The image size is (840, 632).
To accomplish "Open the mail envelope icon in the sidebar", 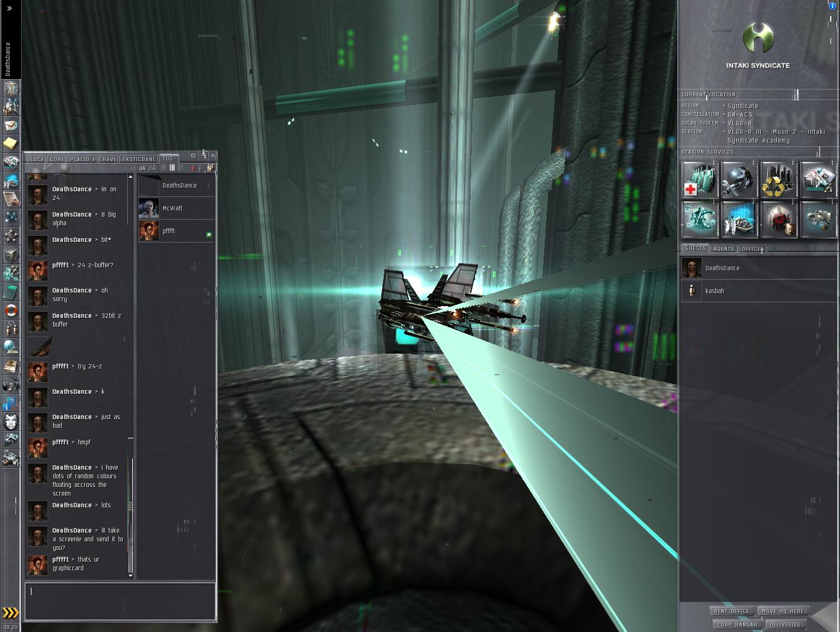I will point(10,125).
